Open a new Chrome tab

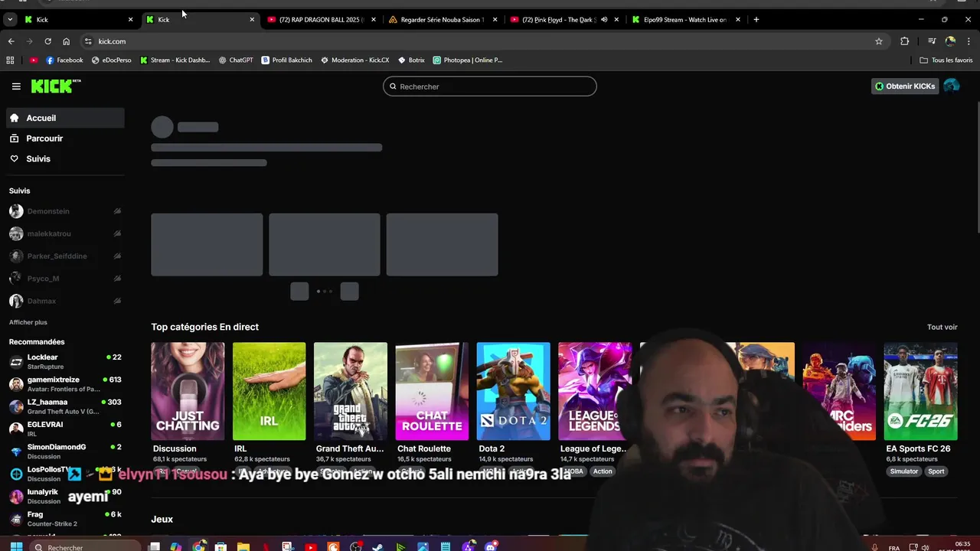[x=756, y=20]
